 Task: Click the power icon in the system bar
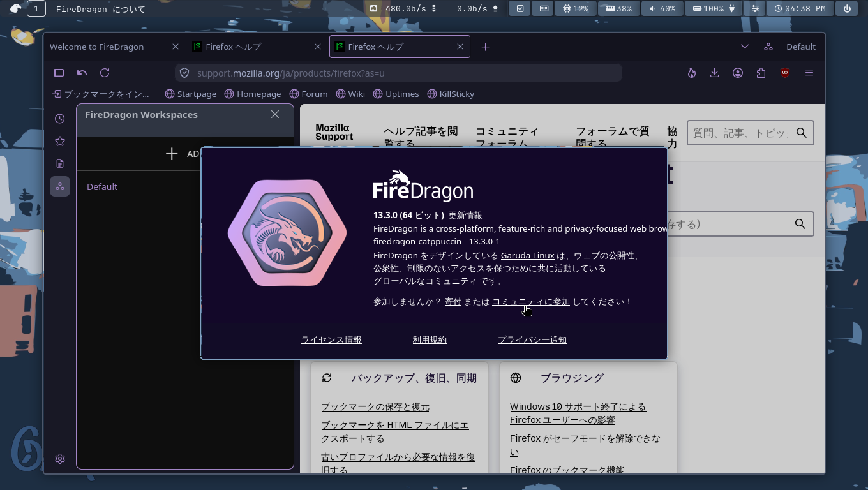tap(847, 9)
